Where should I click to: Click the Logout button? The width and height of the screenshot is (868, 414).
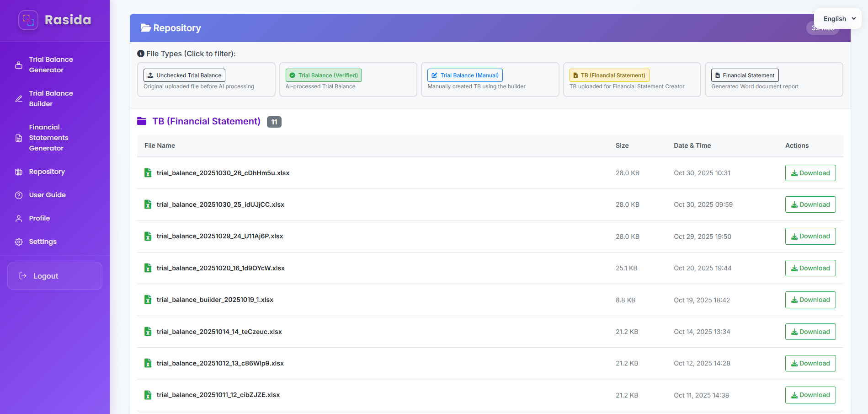[x=54, y=276]
